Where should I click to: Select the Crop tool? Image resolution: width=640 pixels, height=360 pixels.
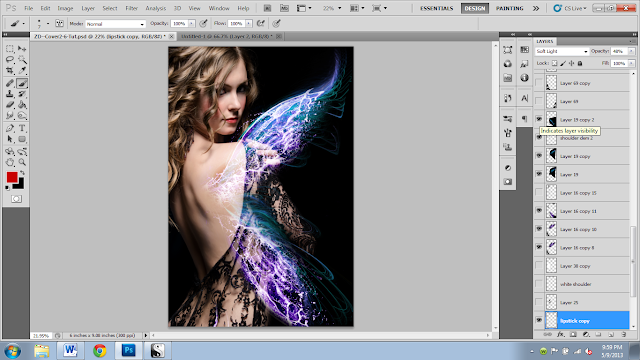point(10,71)
